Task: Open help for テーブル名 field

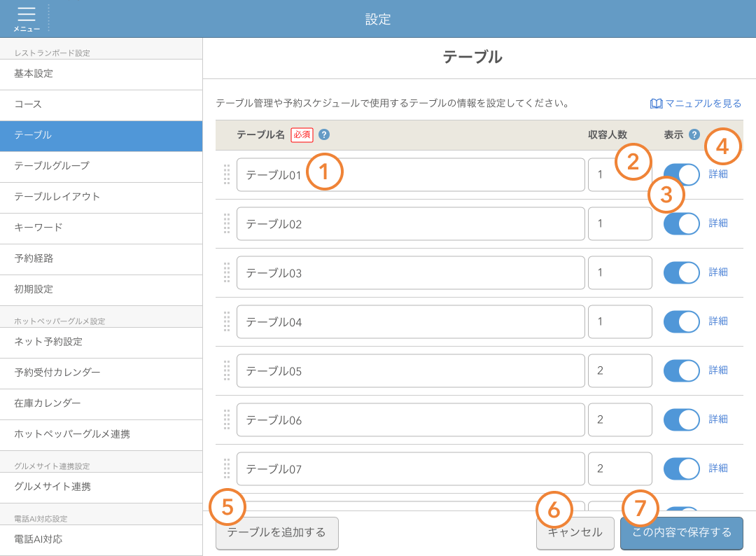Action: coord(323,134)
